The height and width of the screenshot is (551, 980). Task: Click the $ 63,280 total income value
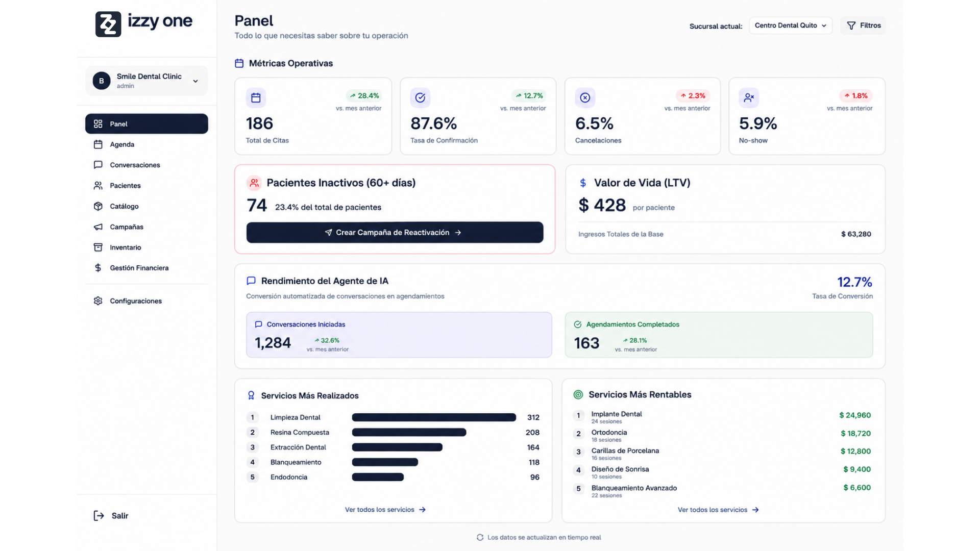click(x=856, y=234)
